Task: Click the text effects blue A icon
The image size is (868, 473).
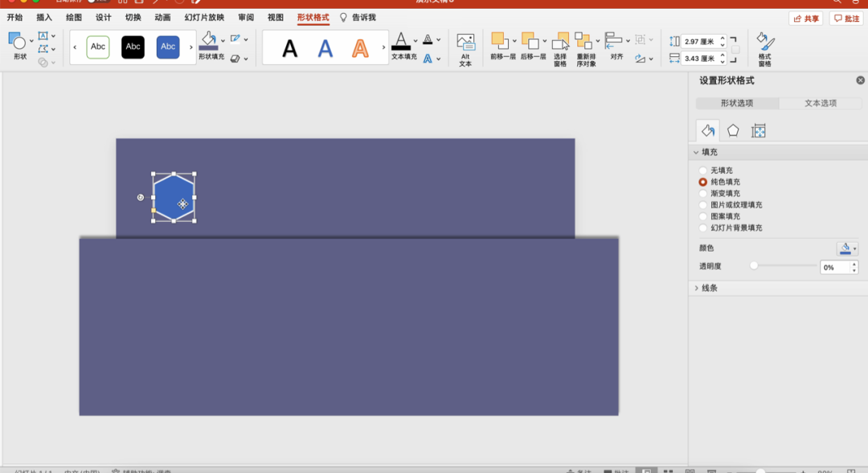Action: click(x=428, y=58)
